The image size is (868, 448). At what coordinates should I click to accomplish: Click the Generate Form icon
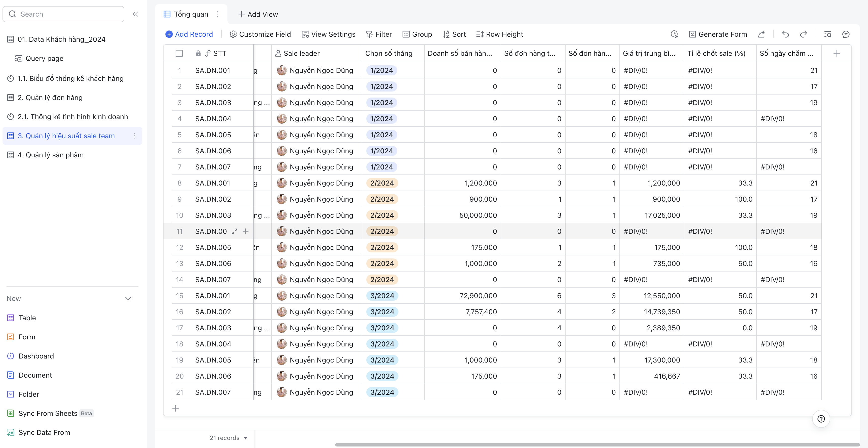coord(692,34)
